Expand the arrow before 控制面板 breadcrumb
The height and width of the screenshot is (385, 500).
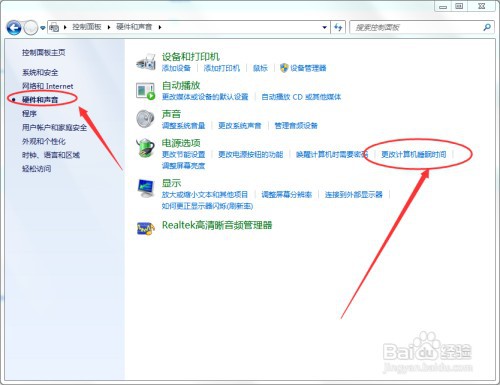pyautogui.click(x=65, y=27)
